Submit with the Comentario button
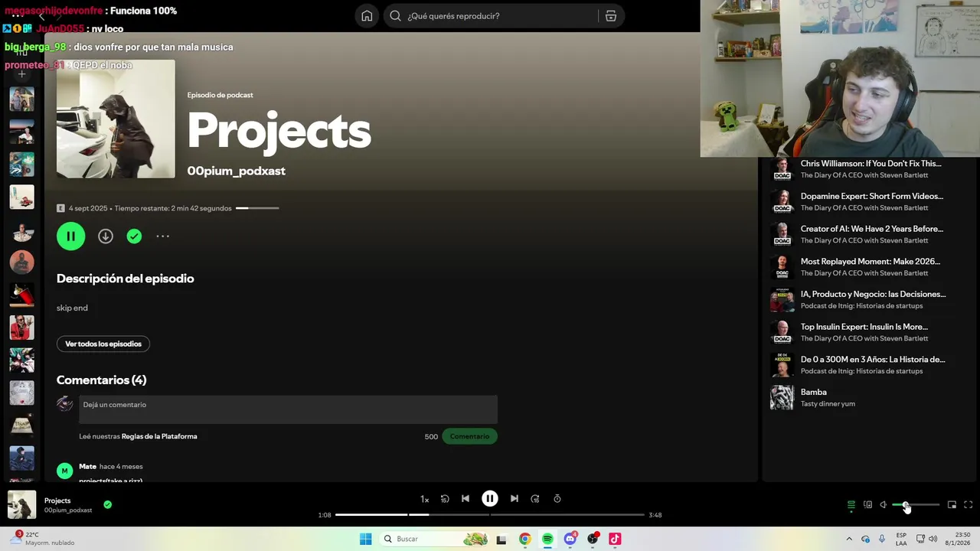 469,436
